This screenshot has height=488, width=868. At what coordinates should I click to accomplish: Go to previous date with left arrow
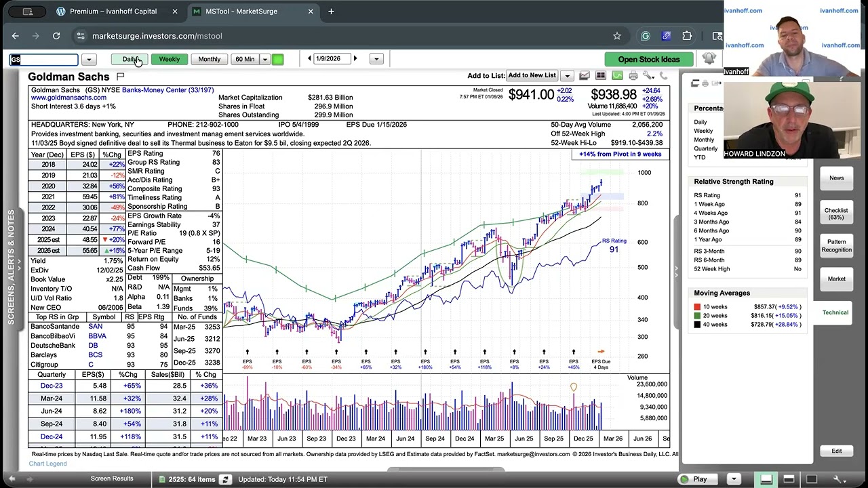[309, 59]
